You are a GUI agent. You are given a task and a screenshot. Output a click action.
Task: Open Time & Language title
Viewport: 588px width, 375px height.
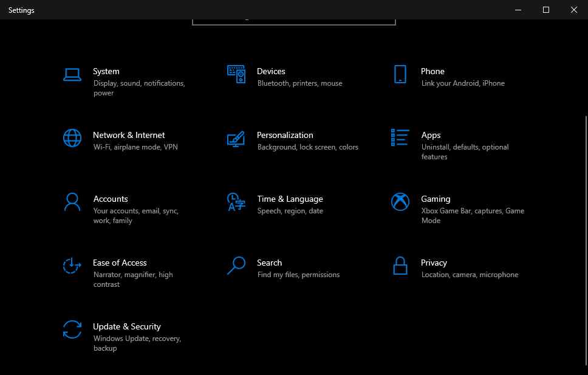(x=290, y=199)
